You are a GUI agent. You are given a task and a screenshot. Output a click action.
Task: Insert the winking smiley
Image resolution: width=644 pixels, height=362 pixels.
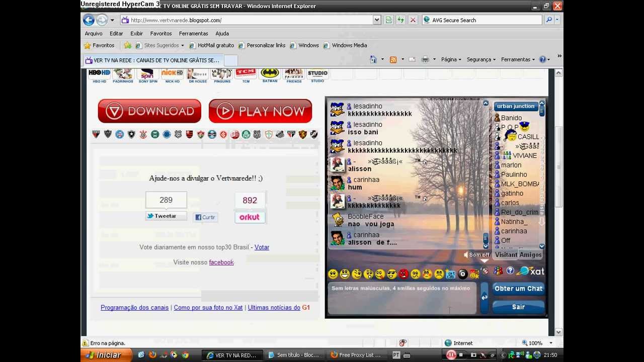tap(357, 274)
